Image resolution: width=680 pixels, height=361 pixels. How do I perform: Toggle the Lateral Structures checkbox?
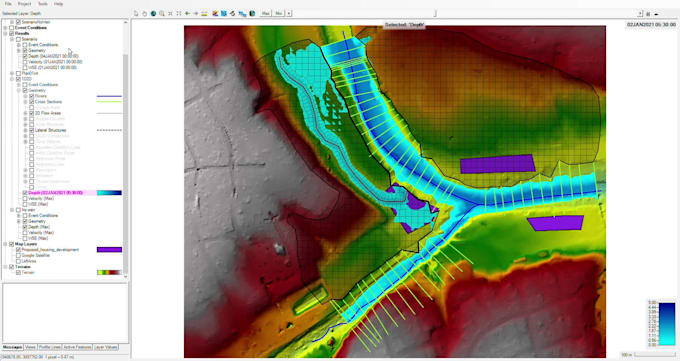[32, 130]
